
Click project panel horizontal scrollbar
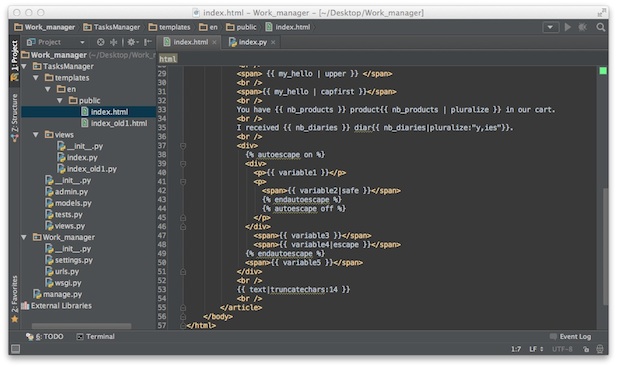(x=81, y=326)
